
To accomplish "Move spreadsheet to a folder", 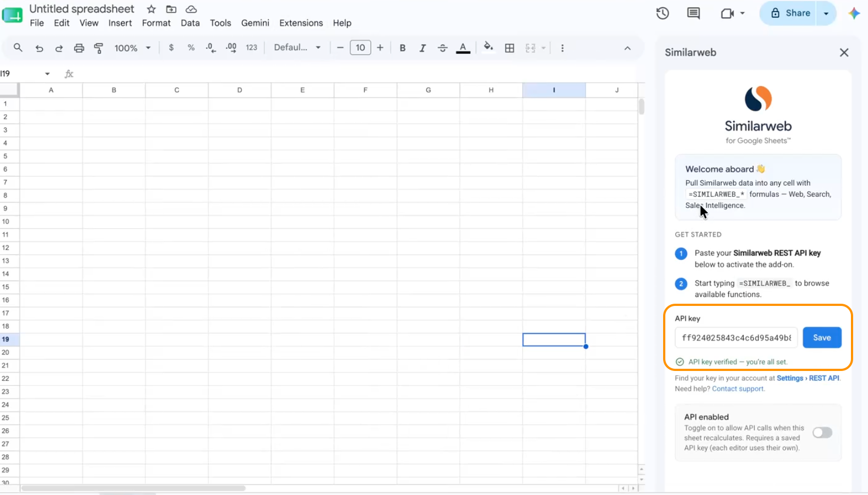I will [x=171, y=9].
